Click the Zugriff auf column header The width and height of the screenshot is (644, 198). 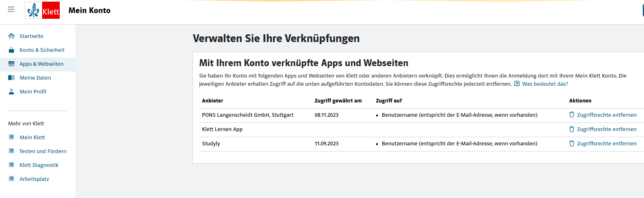tap(389, 100)
